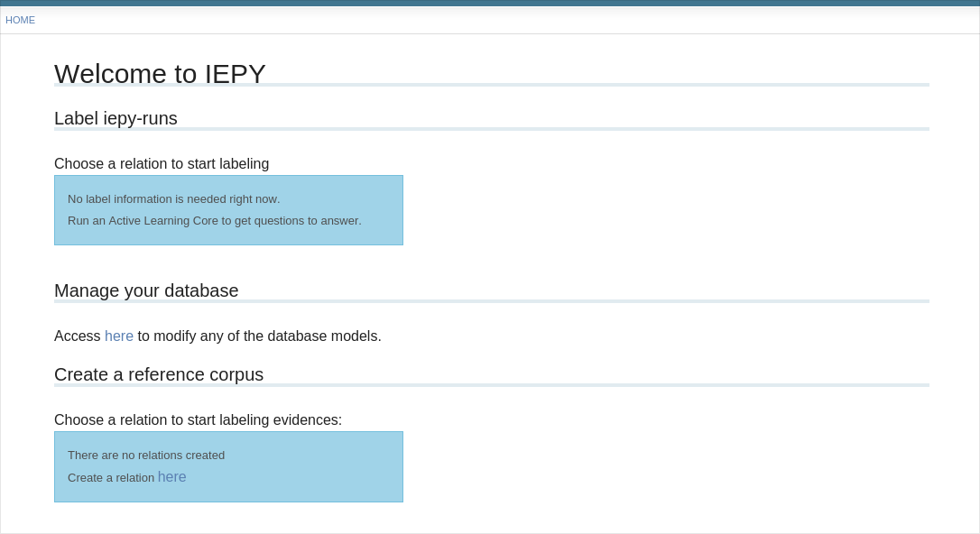
Task: Click the 'There are no relations created' message
Action: click(x=146, y=456)
